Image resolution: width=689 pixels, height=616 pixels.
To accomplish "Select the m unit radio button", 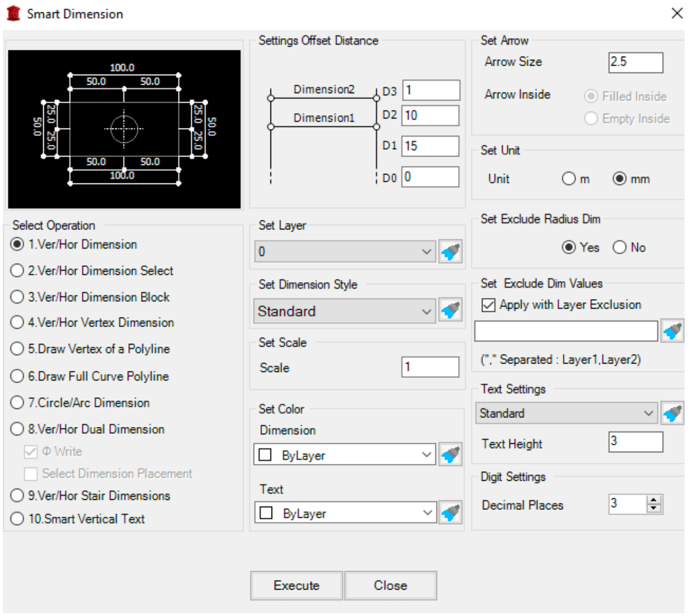I will pos(568,179).
